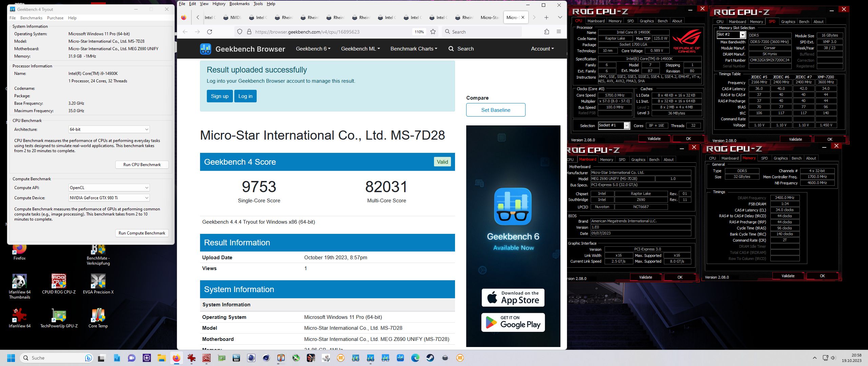Click the Geekbench Browser logo icon

coord(205,49)
